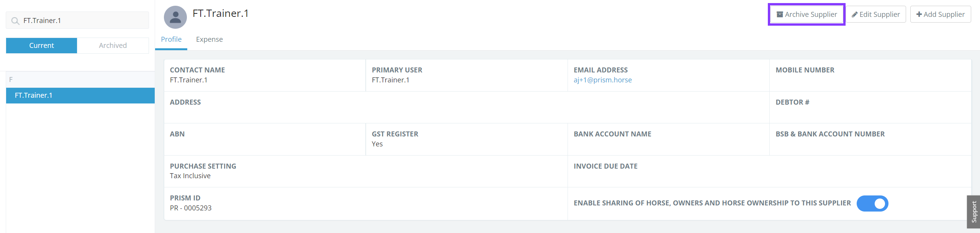Viewport: 980px width, 233px height.
Task: Switch to the Expense tab
Action: point(209,39)
